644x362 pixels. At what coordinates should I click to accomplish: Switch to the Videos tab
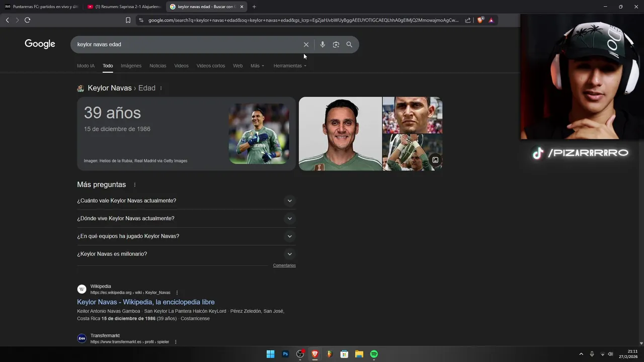coord(181,66)
